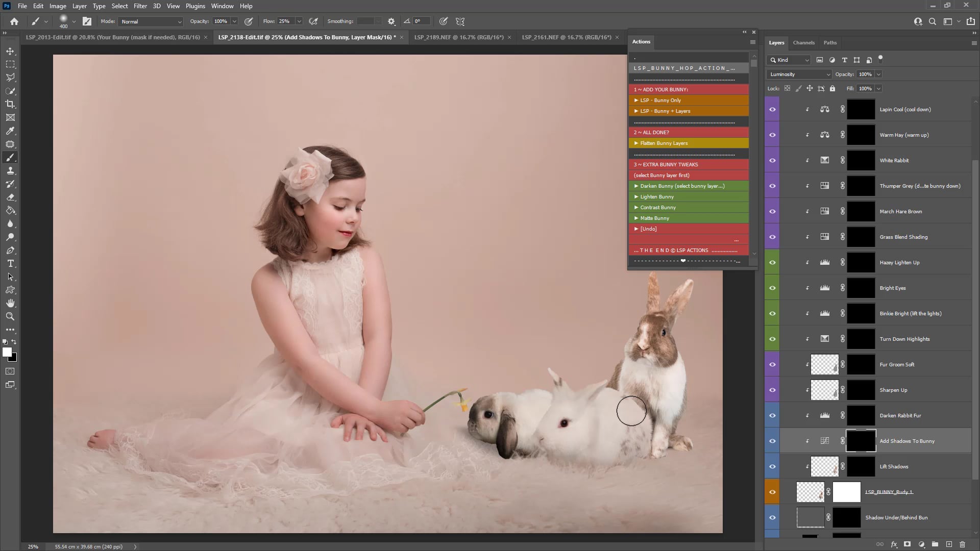Open the Plugins menu
This screenshot has width=980, height=551.
click(x=195, y=6)
